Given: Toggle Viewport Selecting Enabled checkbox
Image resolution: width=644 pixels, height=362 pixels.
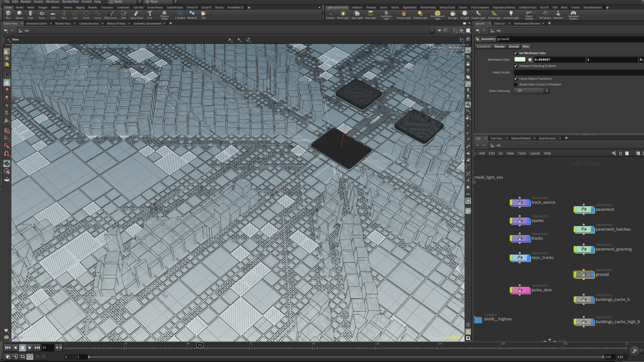Looking at the screenshot, I should pos(516,66).
